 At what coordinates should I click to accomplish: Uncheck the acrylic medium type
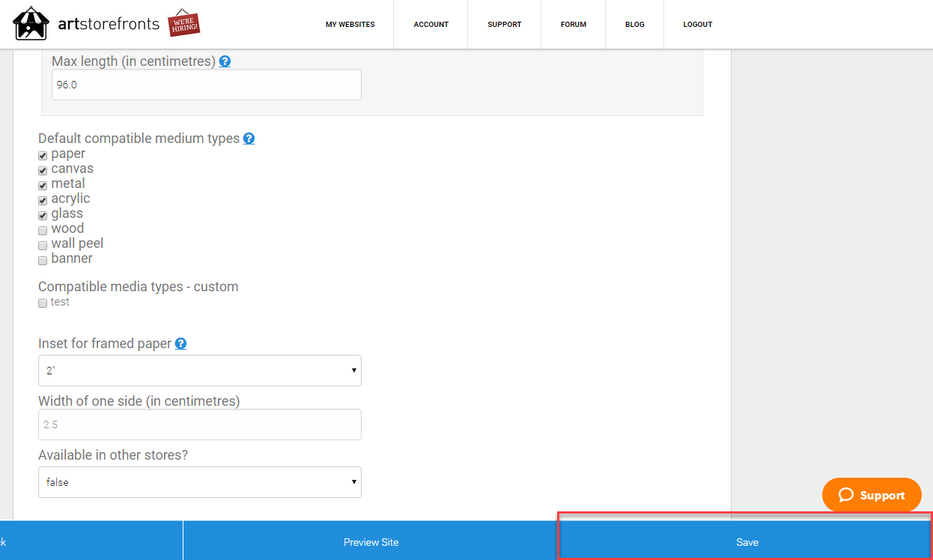(43, 201)
